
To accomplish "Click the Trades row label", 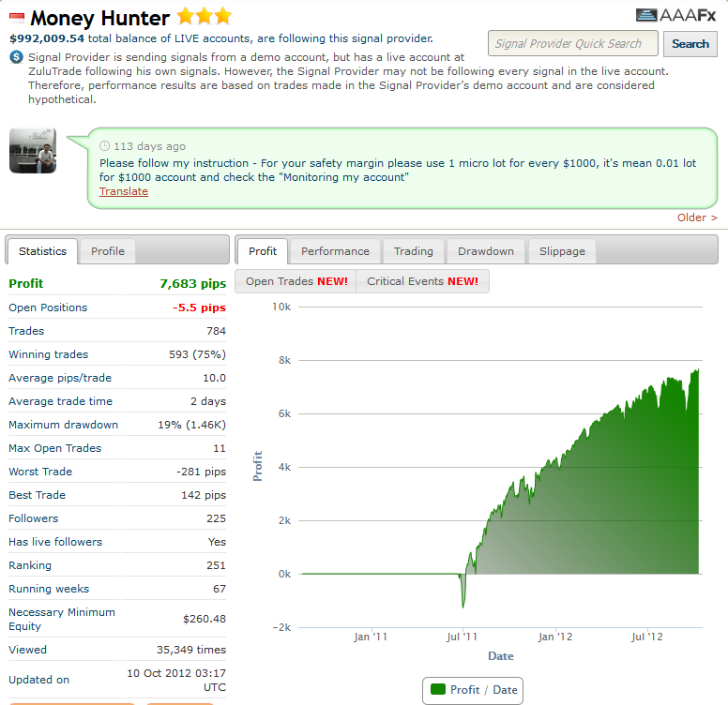I will pyautogui.click(x=26, y=331).
